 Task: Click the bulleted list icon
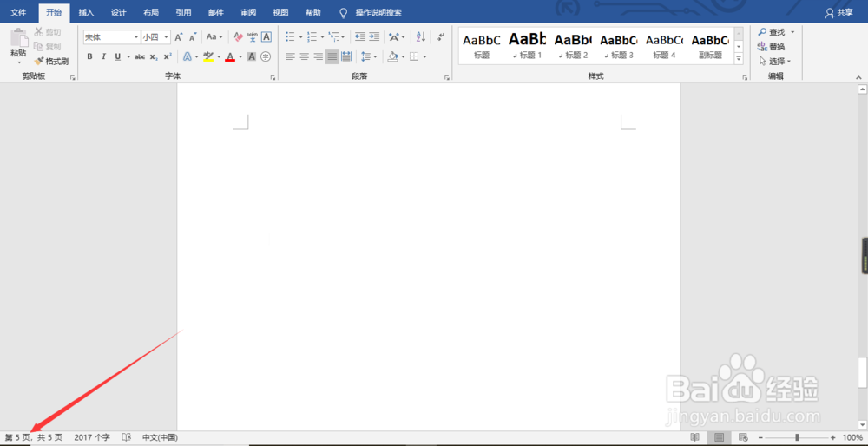pyautogui.click(x=290, y=37)
